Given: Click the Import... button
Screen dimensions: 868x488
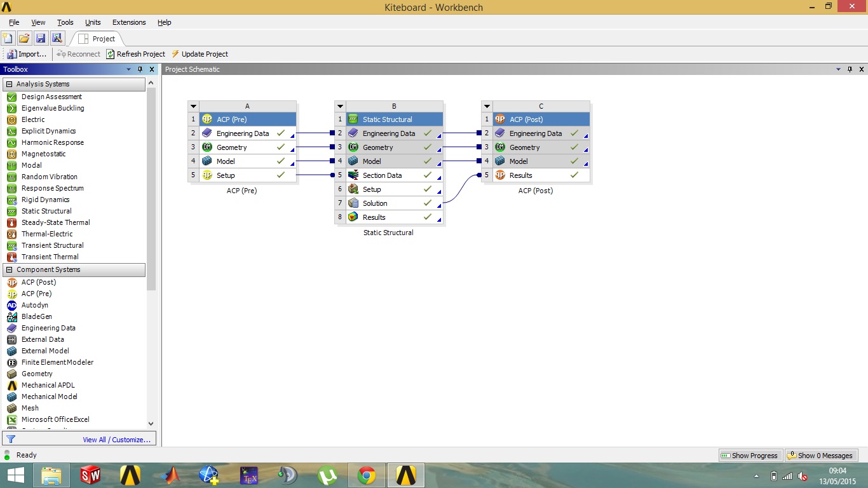Looking at the screenshot, I should tap(26, 54).
